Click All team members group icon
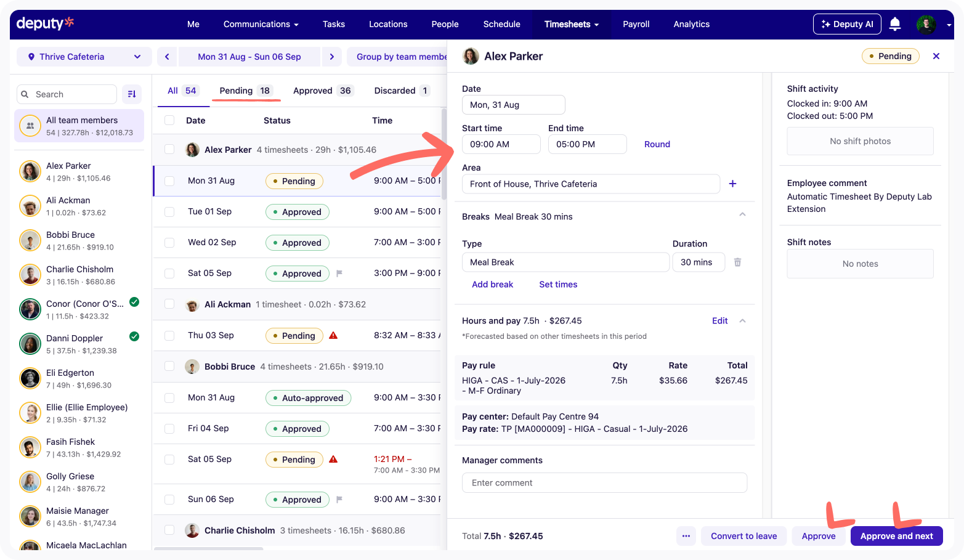The height and width of the screenshot is (560, 964). (x=30, y=126)
